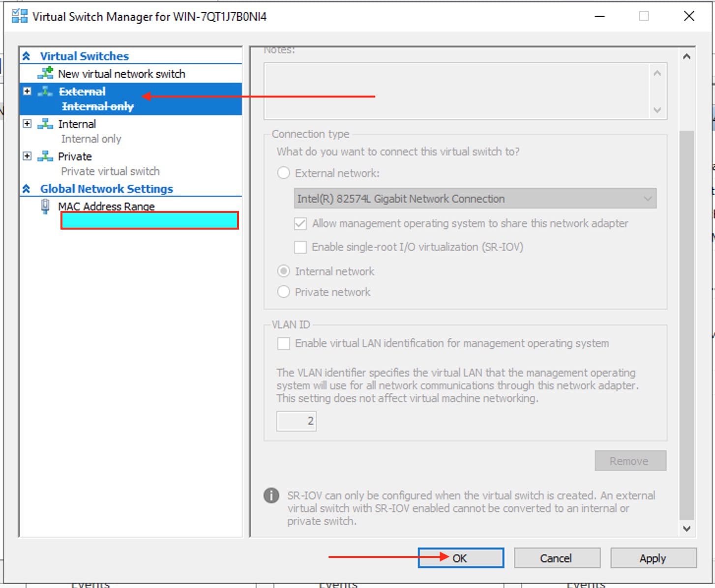The width and height of the screenshot is (715, 588).
Task: Click the Virtual Switch Manager title icon
Action: click(20, 16)
